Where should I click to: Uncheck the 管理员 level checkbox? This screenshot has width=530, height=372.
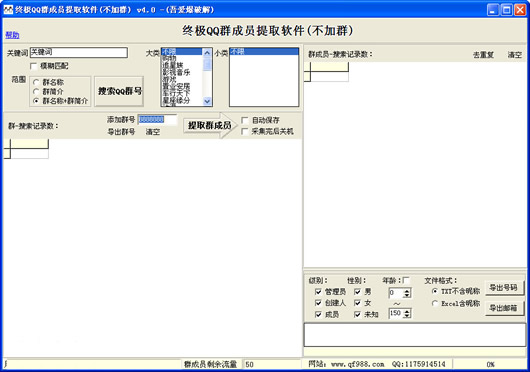click(x=318, y=292)
